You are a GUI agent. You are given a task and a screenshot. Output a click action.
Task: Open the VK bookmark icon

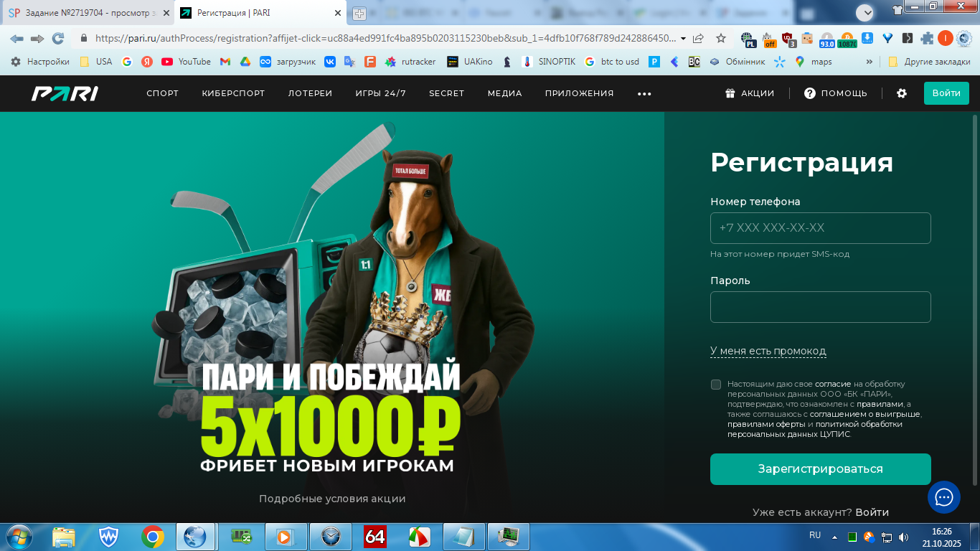330,62
